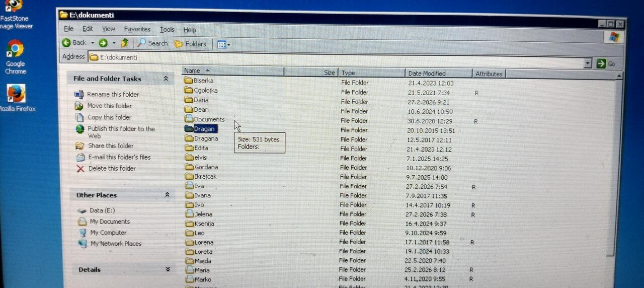
Task: Collapse the Other Places section
Action: [167, 195]
